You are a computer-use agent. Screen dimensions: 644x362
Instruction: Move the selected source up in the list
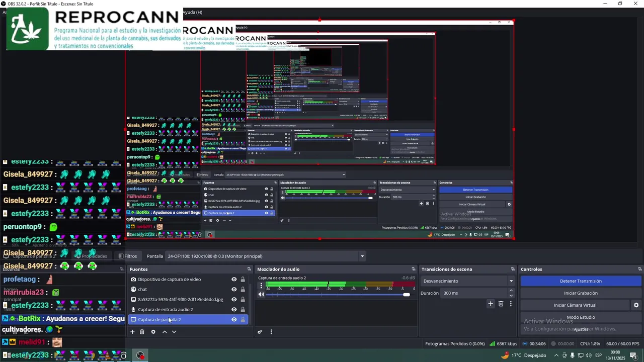[x=164, y=332]
